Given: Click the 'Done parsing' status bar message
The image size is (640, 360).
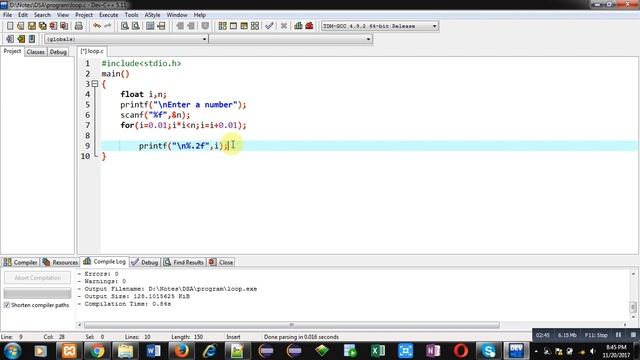Looking at the screenshot, I should point(301,337).
